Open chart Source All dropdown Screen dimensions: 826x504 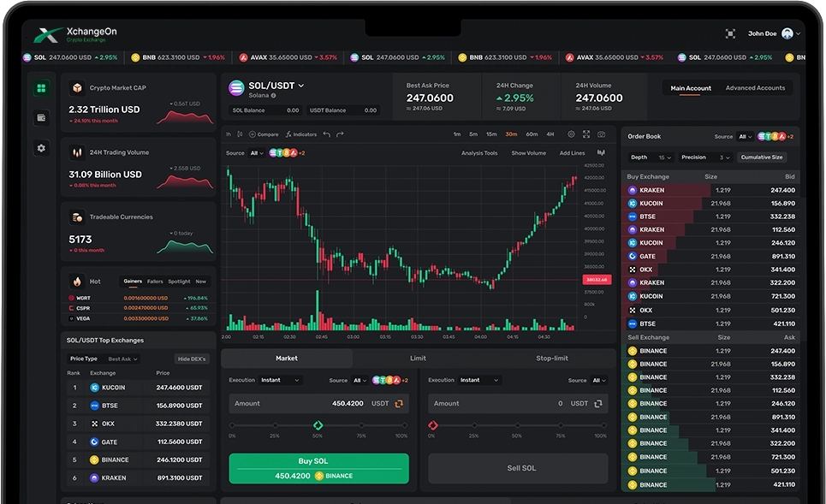257,152
